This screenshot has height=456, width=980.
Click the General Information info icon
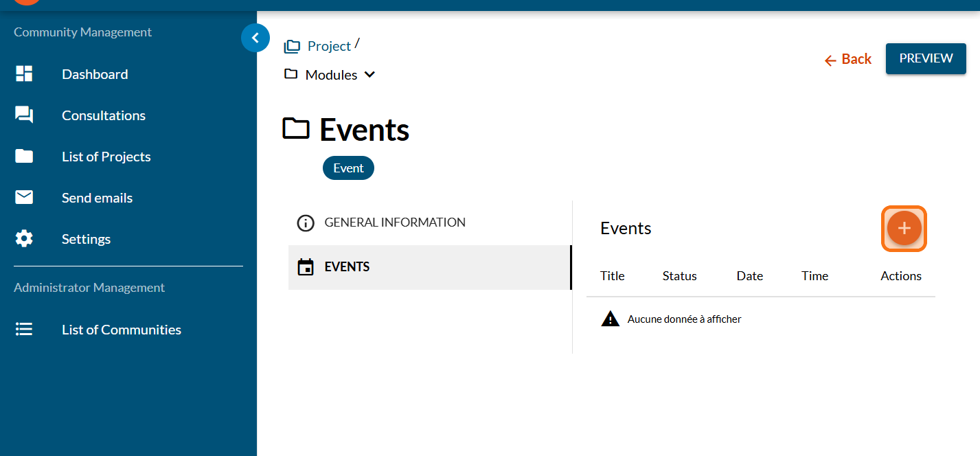tap(305, 223)
